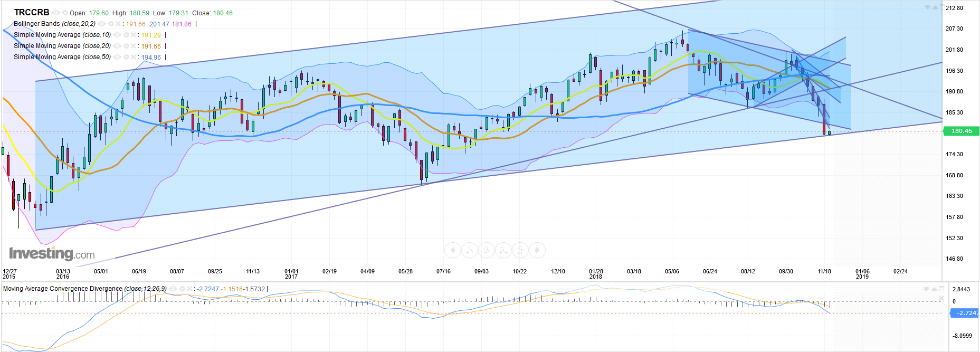Click the Bollinger Bands (close,20,2) label

[54, 24]
